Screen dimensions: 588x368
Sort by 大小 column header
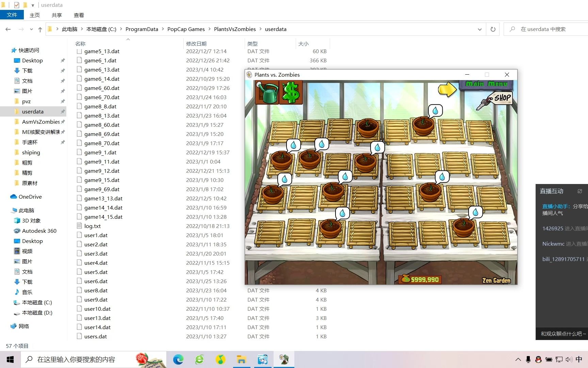click(x=304, y=44)
